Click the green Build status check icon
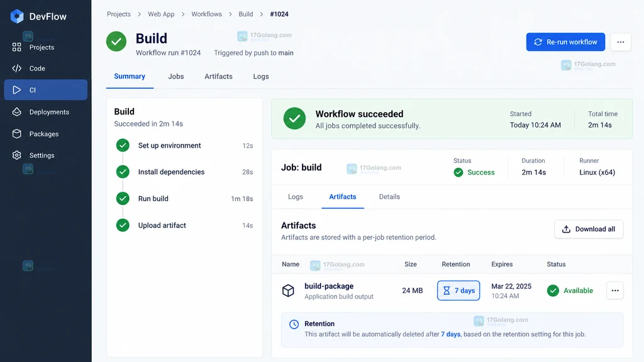The image size is (644, 362). pyautogui.click(x=116, y=41)
